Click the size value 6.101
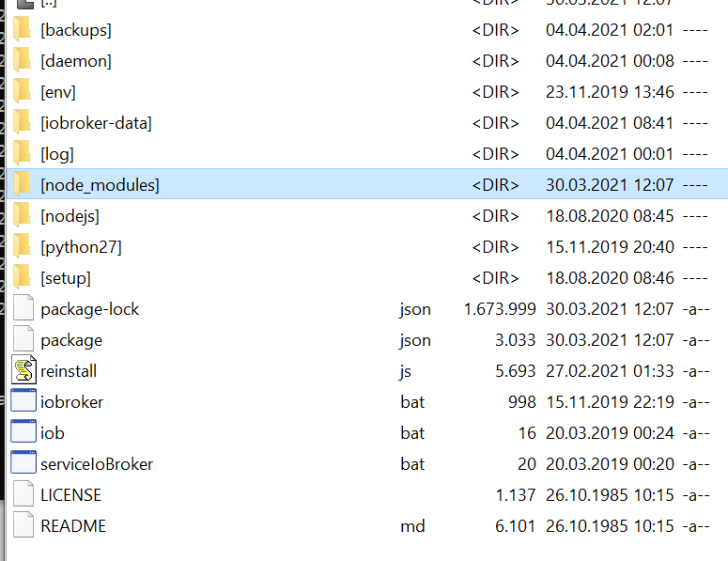 coord(516,526)
